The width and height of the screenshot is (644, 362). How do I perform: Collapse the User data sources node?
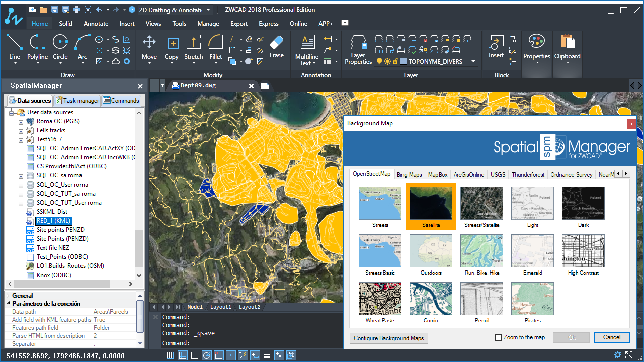(12, 112)
